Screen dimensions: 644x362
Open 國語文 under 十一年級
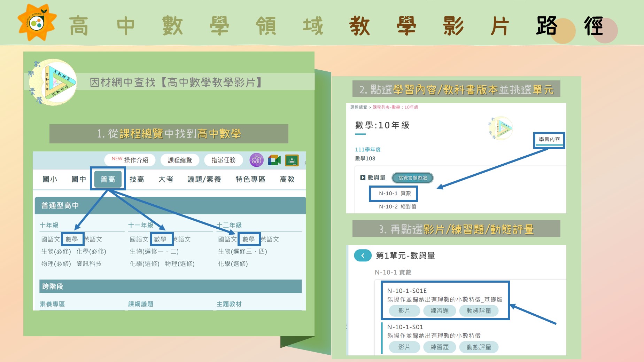point(139,239)
